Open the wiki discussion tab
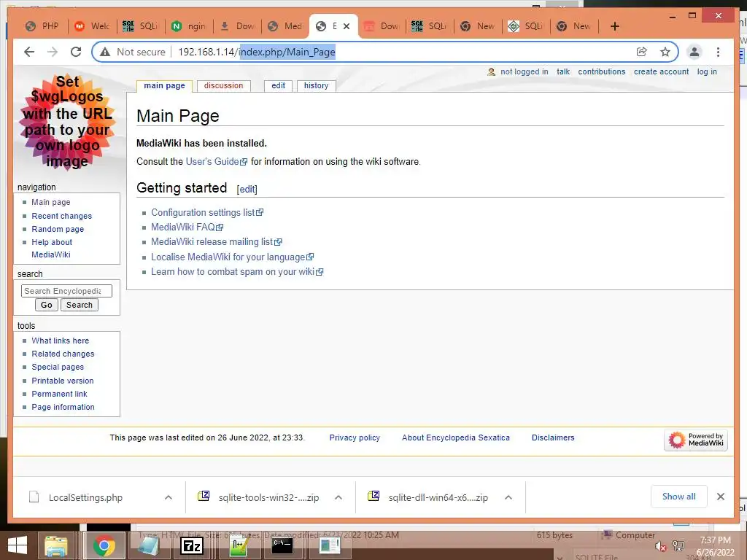Screen dimensions: 747x560 (223, 86)
